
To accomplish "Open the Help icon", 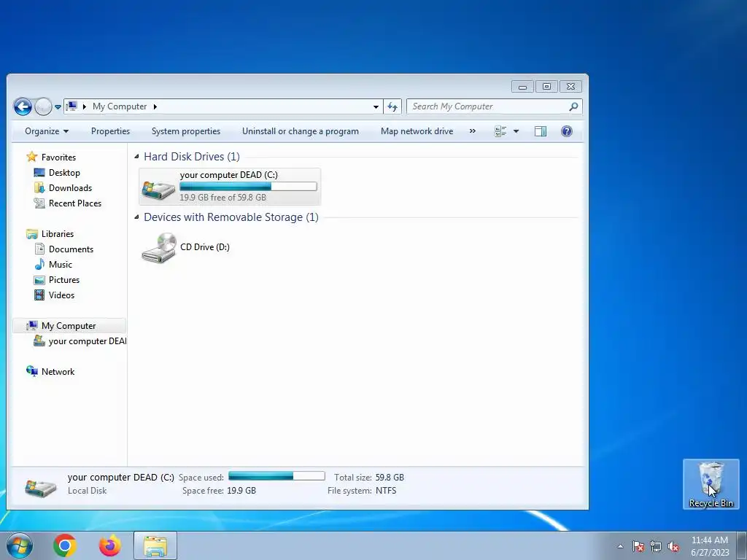I will 566,131.
